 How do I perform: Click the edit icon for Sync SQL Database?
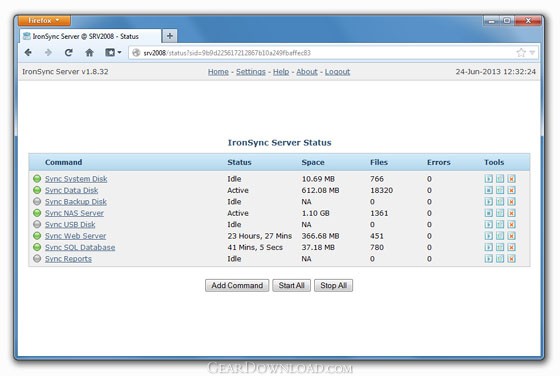[x=500, y=247]
